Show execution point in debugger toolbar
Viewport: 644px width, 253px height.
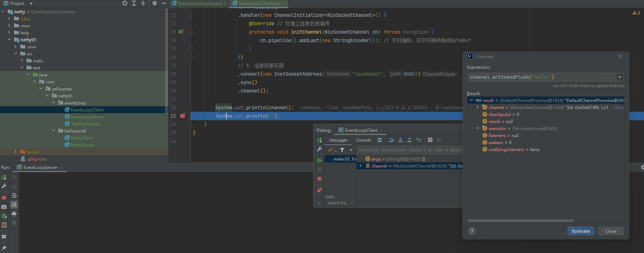click(x=380, y=140)
